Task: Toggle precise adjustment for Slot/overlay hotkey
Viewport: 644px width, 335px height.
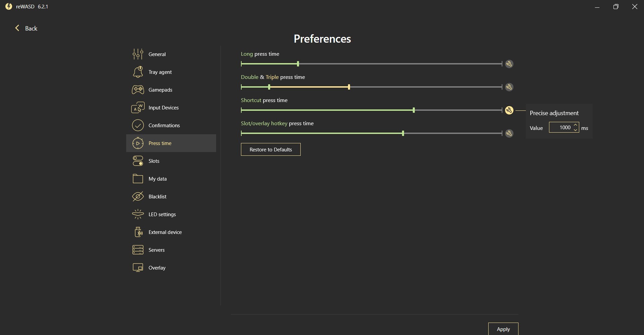Action: (509, 134)
